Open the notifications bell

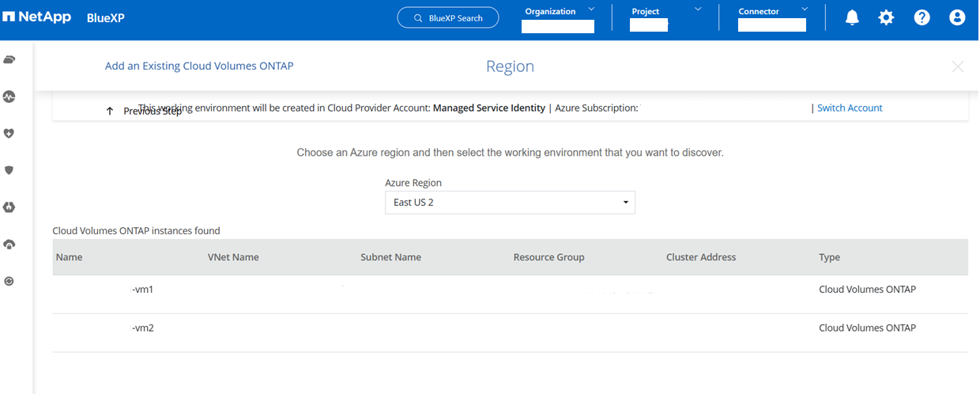pyautogui.click(x=852, y=17)
